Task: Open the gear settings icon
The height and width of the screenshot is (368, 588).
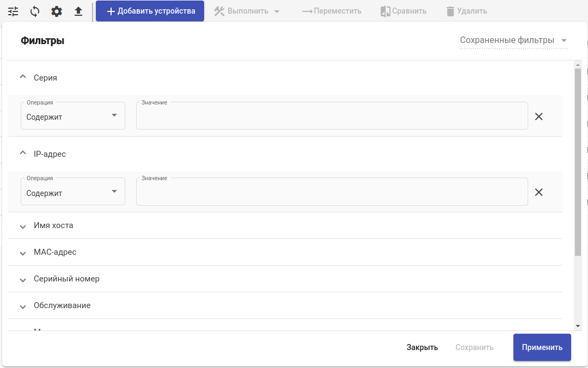Action: [57, 11]
